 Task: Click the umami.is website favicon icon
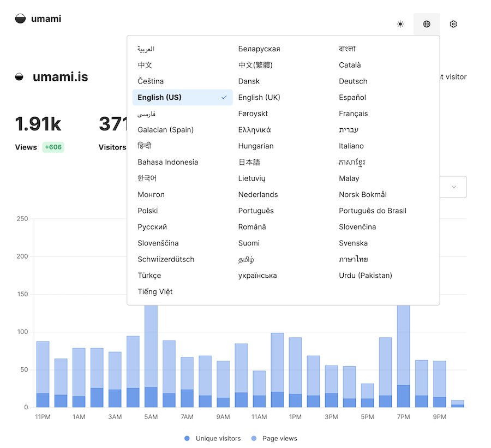20,77
